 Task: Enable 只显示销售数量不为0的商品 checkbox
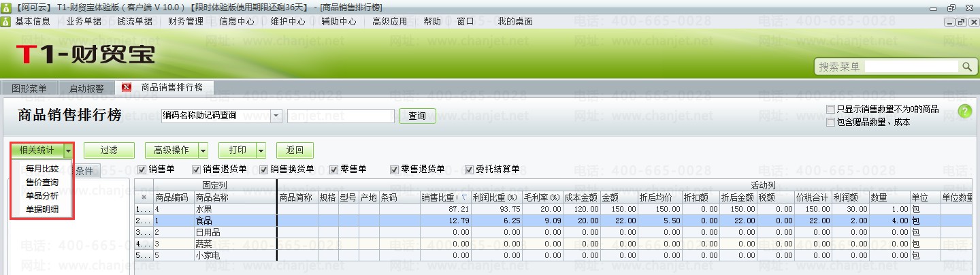(830, 109)
